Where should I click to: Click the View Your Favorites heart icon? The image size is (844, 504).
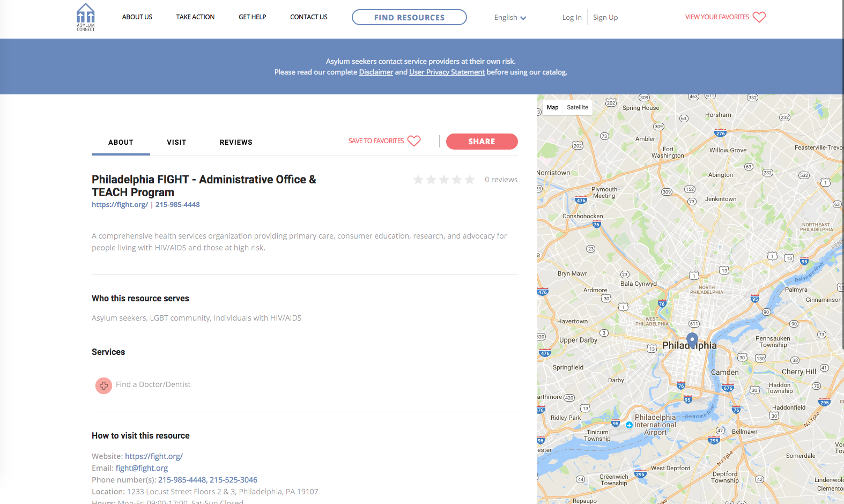point(759,17)
